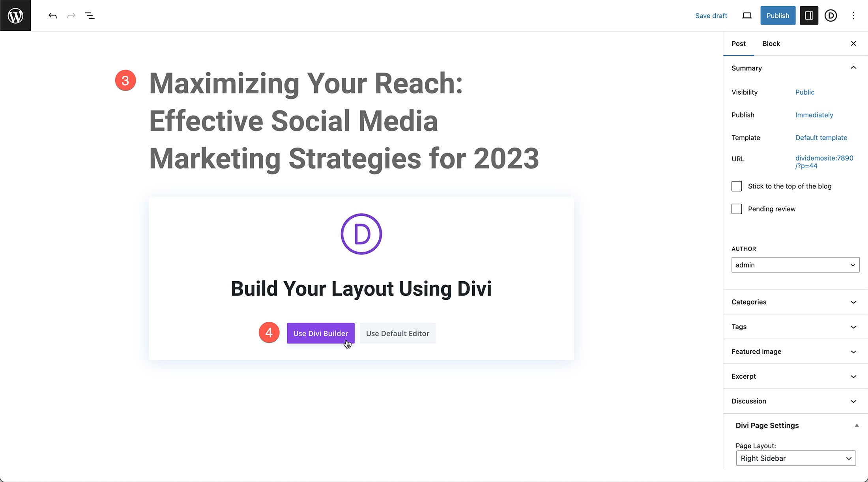Click the desktop preview icon
This screenshot has height=482, width=868.
click(747, 15)
